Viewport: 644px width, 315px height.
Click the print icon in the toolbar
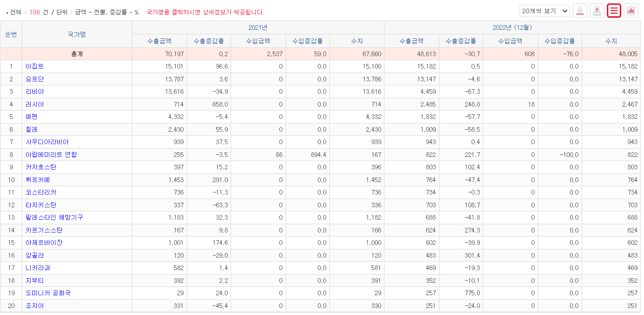pos(597,11)
